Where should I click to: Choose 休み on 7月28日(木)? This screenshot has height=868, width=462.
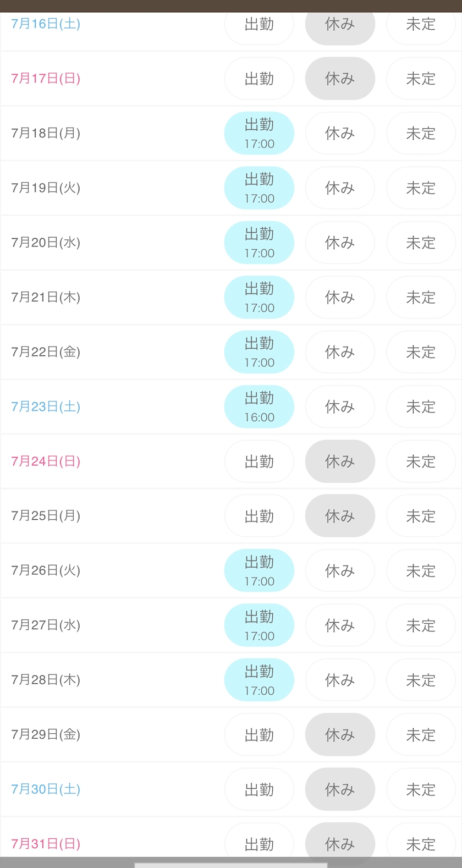340,680
